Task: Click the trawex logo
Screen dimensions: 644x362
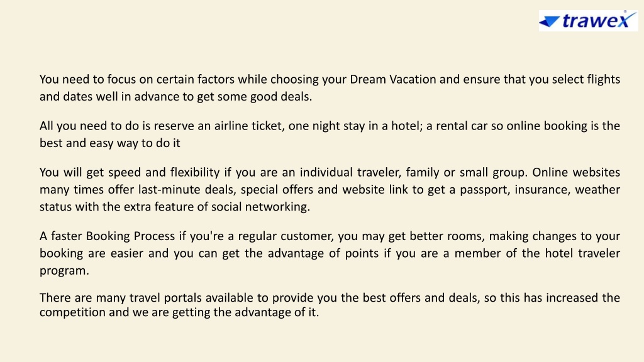Action: (x=588, y=21)
